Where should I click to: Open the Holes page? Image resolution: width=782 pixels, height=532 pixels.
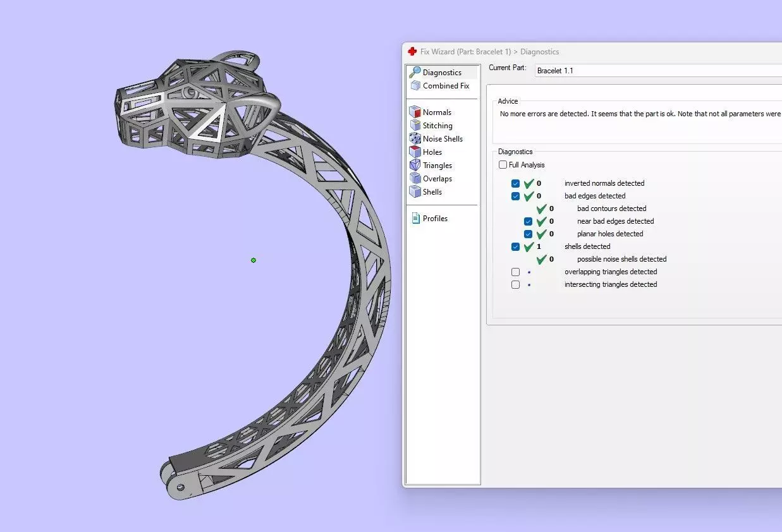(x=432, y=152)
